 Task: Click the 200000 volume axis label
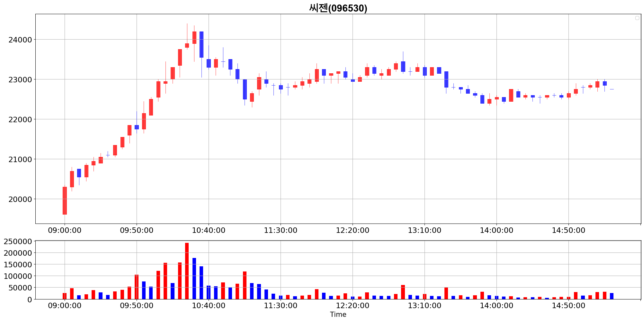tap(18, 253)
